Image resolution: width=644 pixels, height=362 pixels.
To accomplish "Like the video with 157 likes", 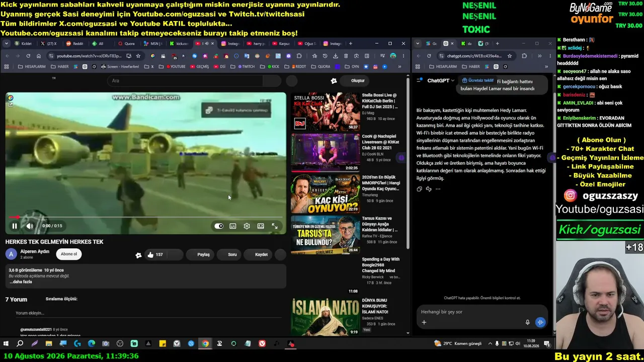I will pyautogui.click(x=155, y=255).
